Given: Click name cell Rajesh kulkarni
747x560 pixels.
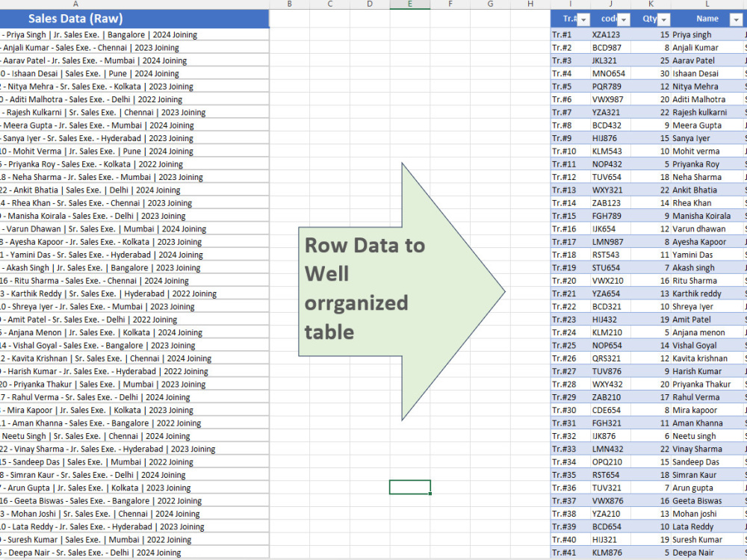Looking at the screenshot, I should pos(707,113).
